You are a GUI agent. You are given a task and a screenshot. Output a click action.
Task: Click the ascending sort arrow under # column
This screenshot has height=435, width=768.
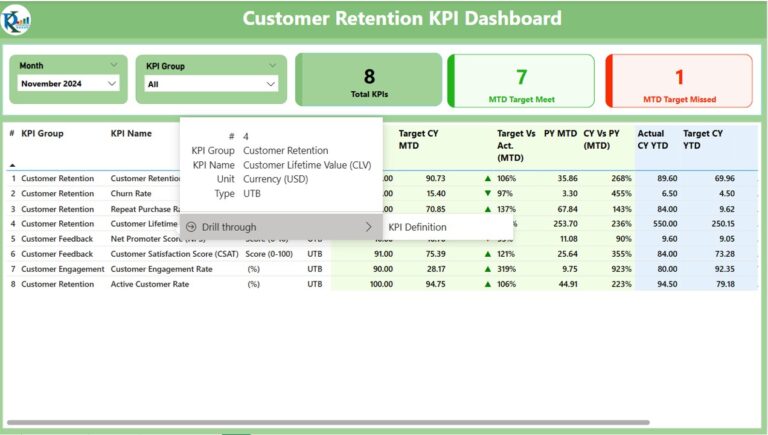point(12,165)
